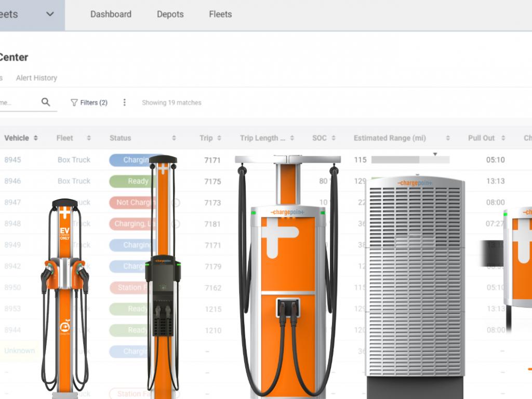Open the Depots tab
The height and width of the screenshot is (399, 532).
pyautogui.click(x=170, y=14)
